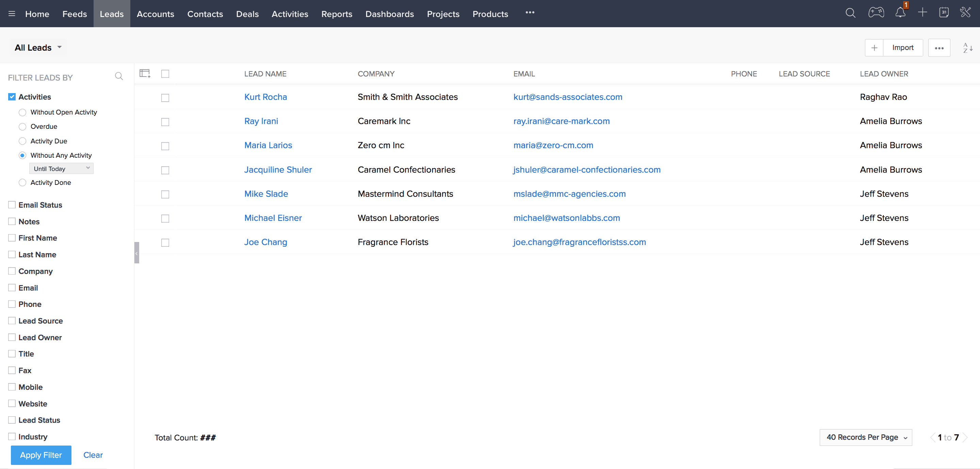
Task: Click the A-Z sort icon
Action: click(x=967, y=48)
